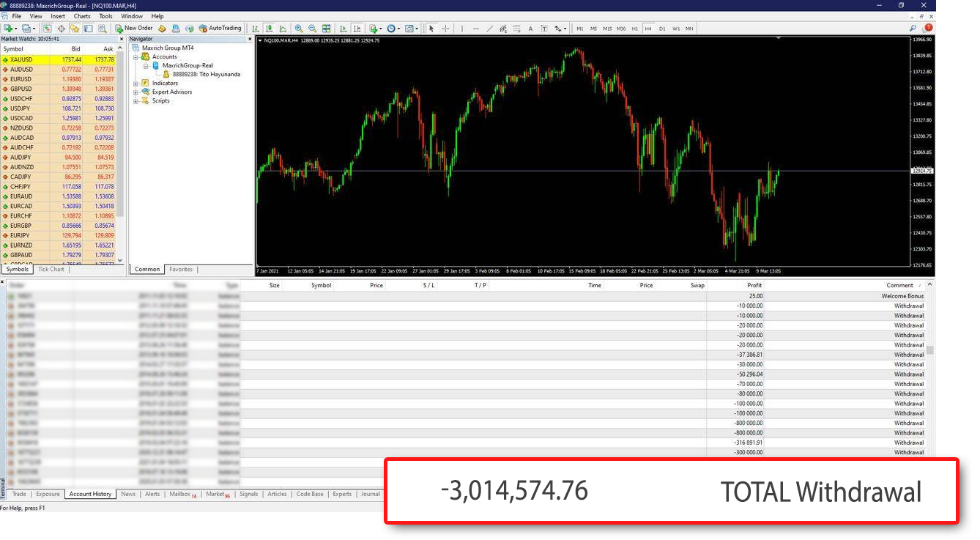Open the File menu
The height and width of the screenshot is (540, 980).
[16, 16]
